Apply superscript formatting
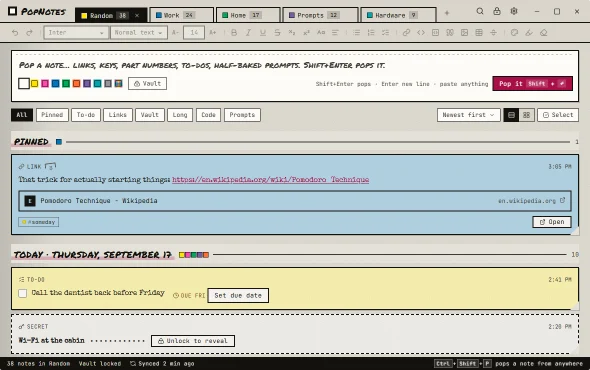Viewport: 590px width, 370px height. (x=306, y=33)
